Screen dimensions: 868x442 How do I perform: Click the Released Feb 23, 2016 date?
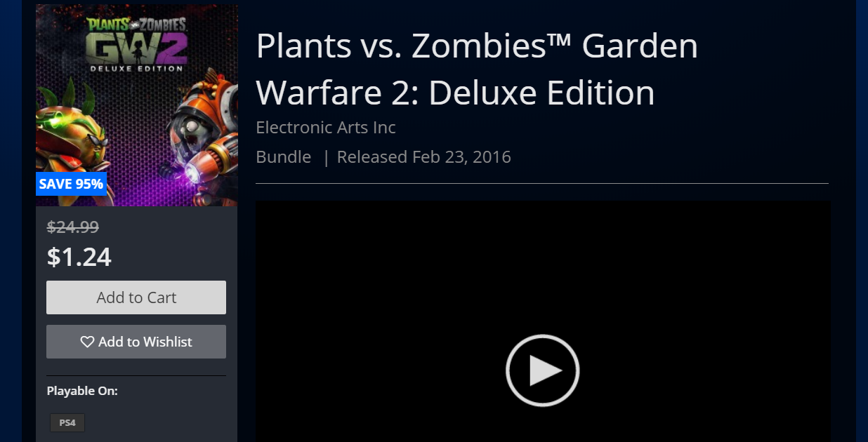(424, 156)
